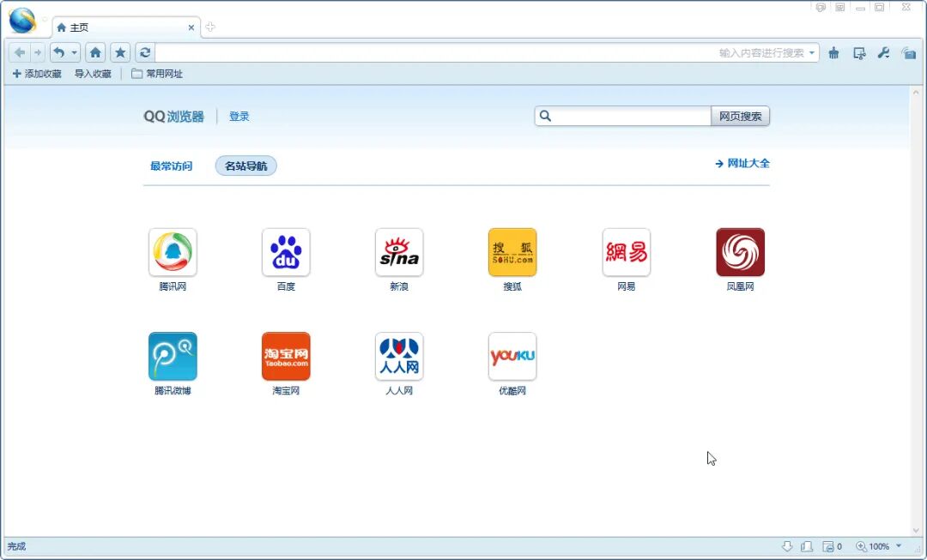Image resolution: width=927 pixels, height=560 pixels.
Task: Expand the undo closed tab dropdown arrow
Action: pyautogui.click(x=74, y=52)
